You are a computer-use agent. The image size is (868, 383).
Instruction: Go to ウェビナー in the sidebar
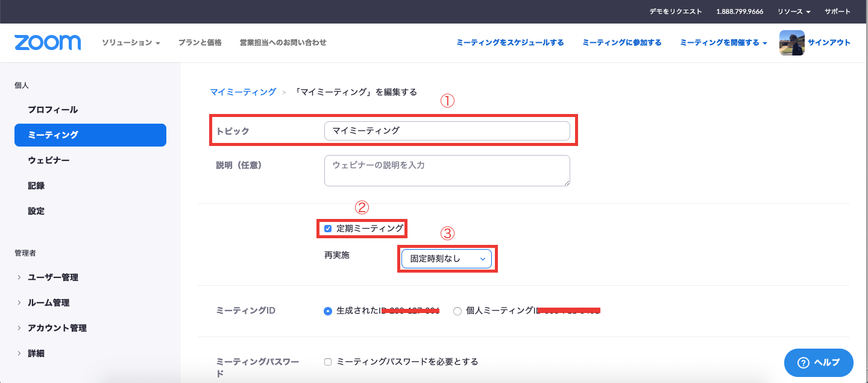click(x=49, y=160)
